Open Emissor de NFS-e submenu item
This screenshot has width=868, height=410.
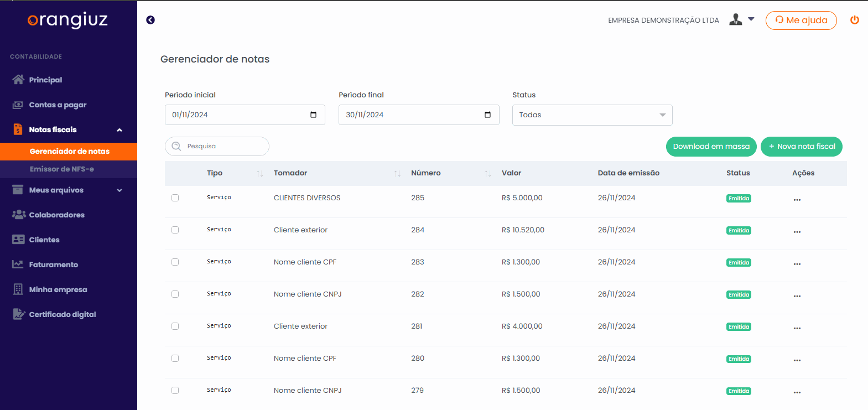pos(69,169)
